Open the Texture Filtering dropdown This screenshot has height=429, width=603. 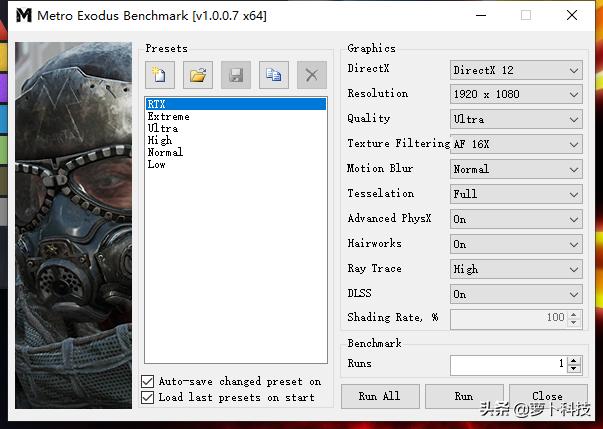pyautogui.click(x=516, y=144)
